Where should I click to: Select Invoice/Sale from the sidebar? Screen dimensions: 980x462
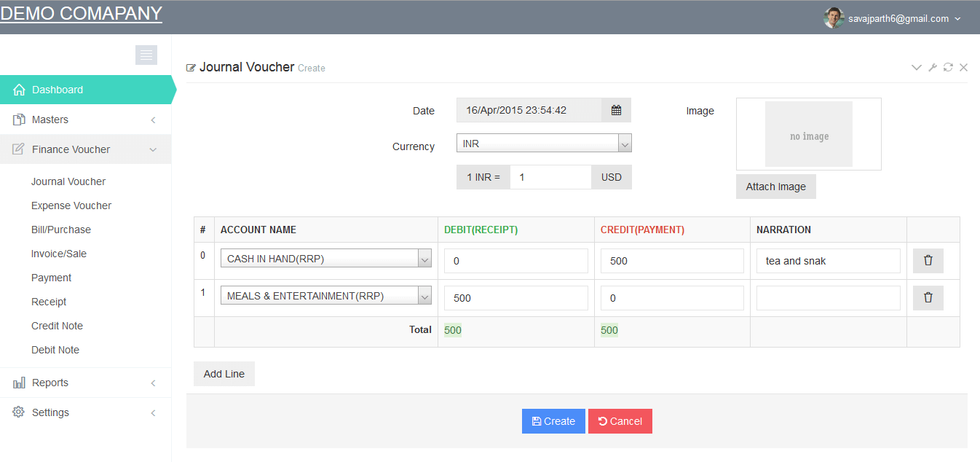click(x=59, y=254)
